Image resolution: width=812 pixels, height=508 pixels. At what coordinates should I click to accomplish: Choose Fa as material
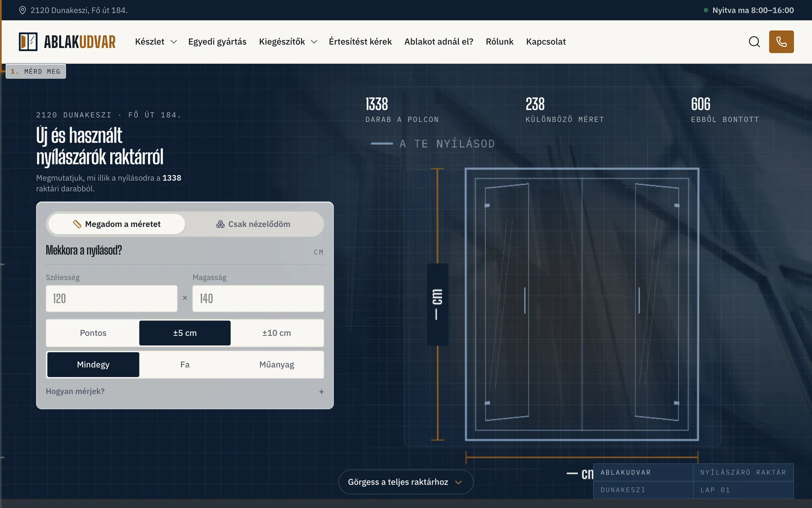(185, 364)
